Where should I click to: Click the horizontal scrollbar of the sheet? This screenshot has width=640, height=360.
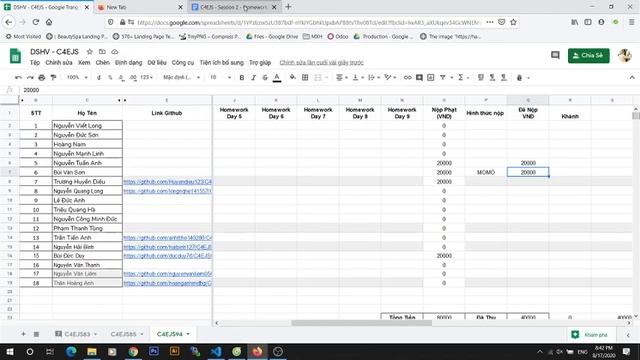pos(361,323)
